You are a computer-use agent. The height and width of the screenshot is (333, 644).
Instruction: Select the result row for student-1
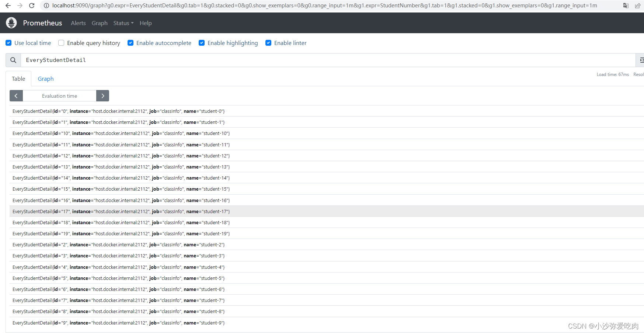click(x=327, y=122)
